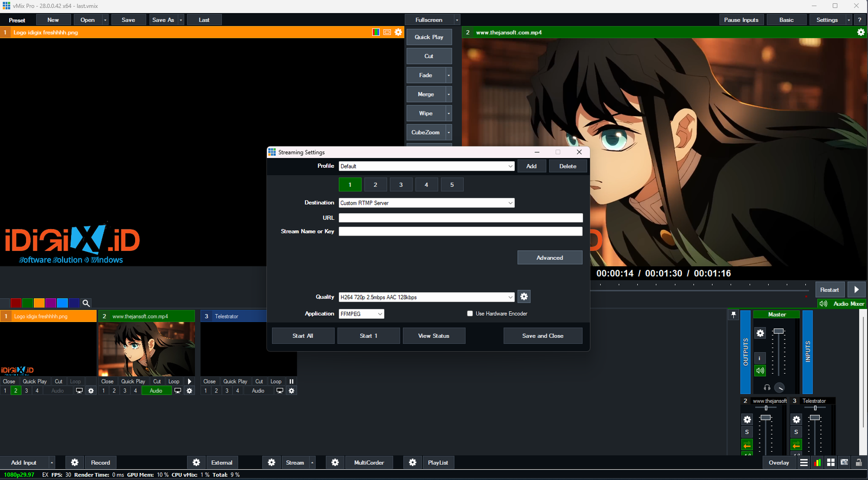Open settings gear on Output title bar

860,32
